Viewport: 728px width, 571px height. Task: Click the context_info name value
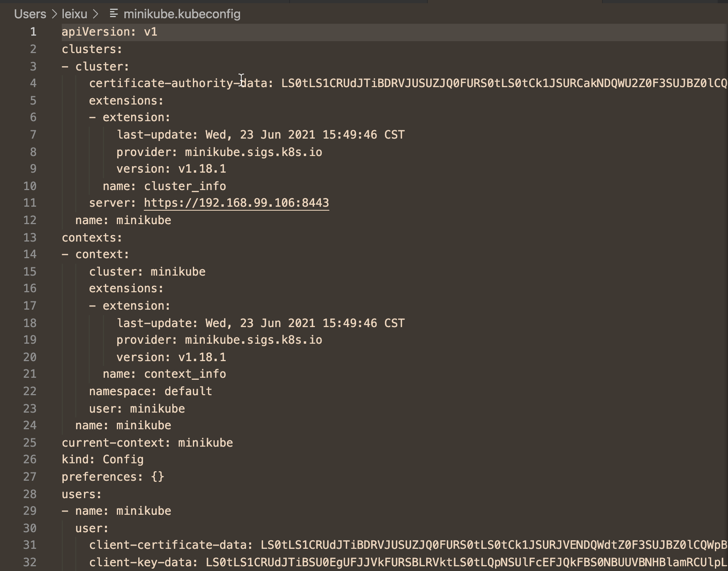185,374
